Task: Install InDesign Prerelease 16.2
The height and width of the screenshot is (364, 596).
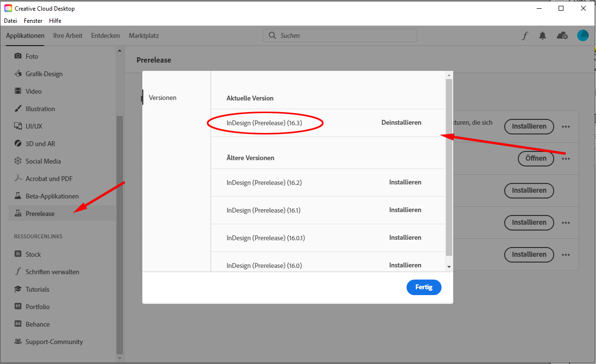Action: [x=405, y=182]
